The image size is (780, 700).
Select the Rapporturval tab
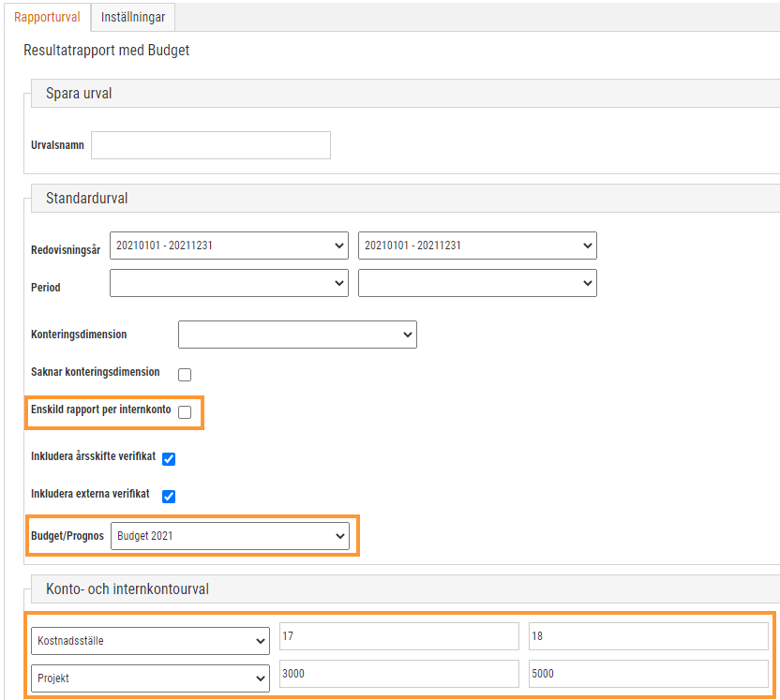pyautogui.click(x=47, y=18)
